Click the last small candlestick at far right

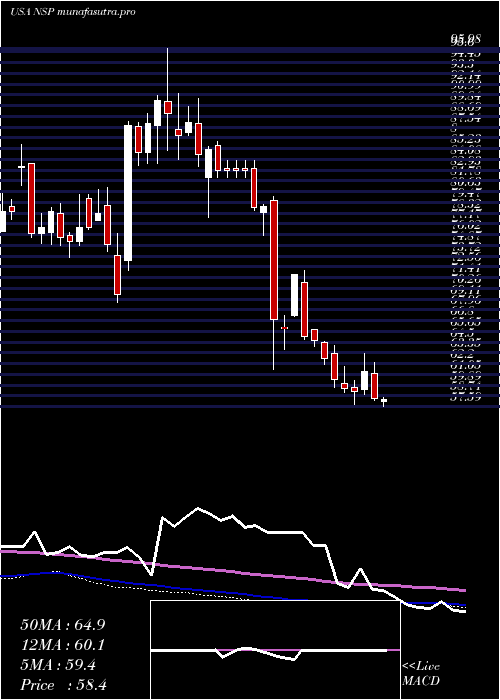(x=383, y=401)
